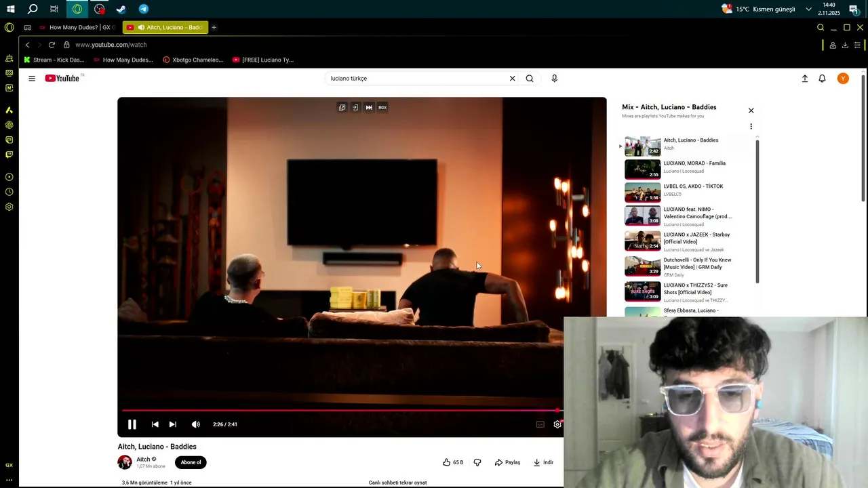Click the detach-to-sidebar overlay icon
The width and height of the screenshot is (868, 488).
point(355,107)
